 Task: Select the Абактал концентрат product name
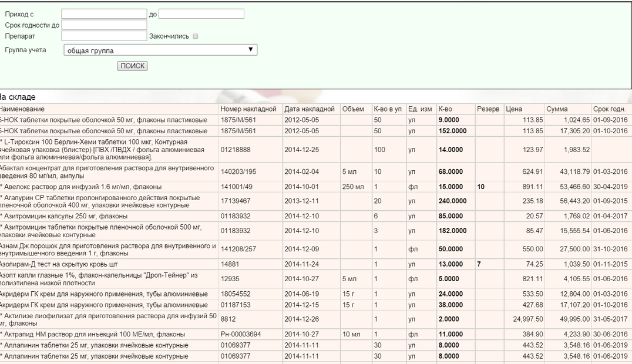tap(107, 171)
